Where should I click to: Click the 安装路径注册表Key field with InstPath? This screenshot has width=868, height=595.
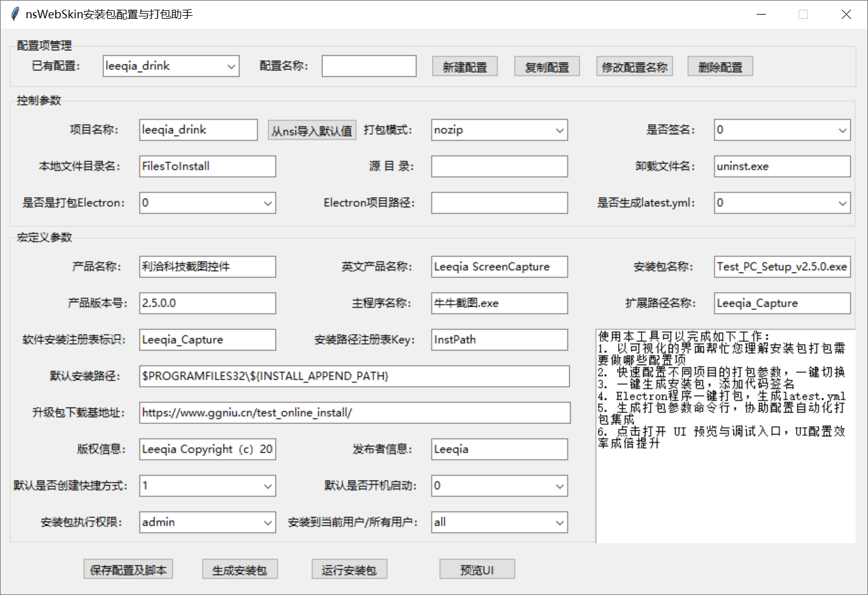[x=499, y=340]
